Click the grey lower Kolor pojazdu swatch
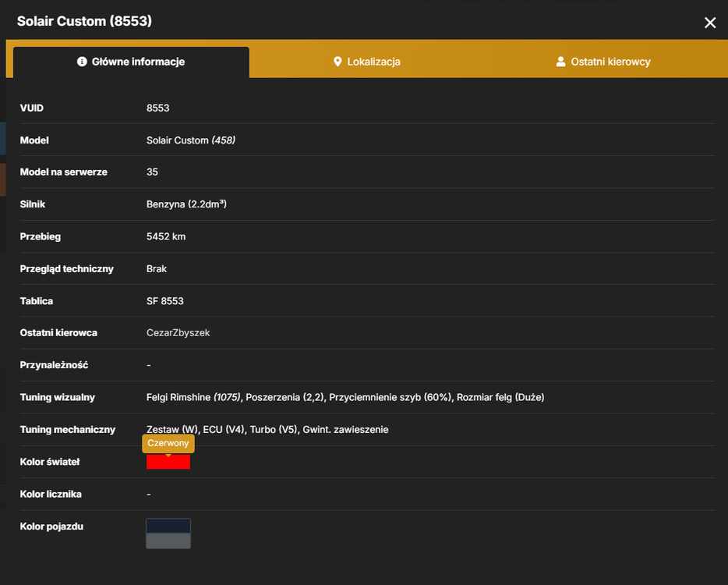 [168, 541]
